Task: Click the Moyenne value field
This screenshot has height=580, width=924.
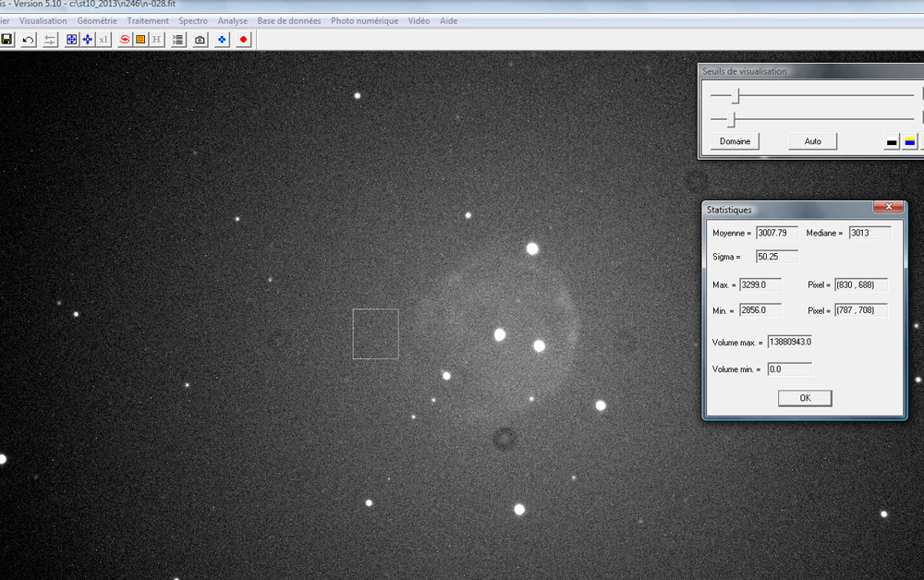Action: (x=776, y=233)
